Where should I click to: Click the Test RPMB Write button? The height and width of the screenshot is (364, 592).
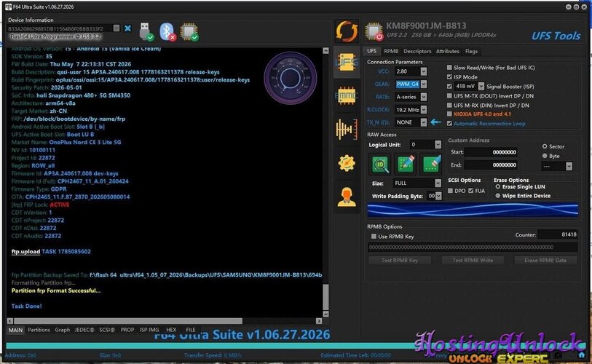473,260
